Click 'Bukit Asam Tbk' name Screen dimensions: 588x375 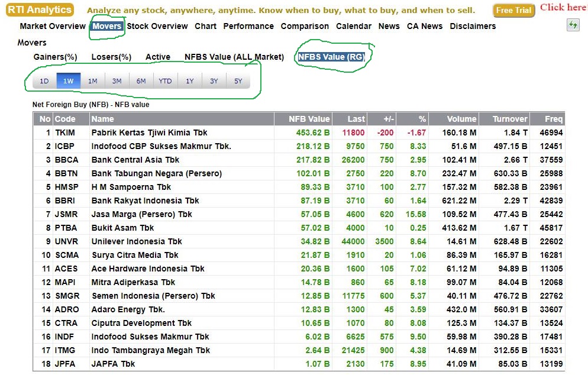[x=122, y=228]
